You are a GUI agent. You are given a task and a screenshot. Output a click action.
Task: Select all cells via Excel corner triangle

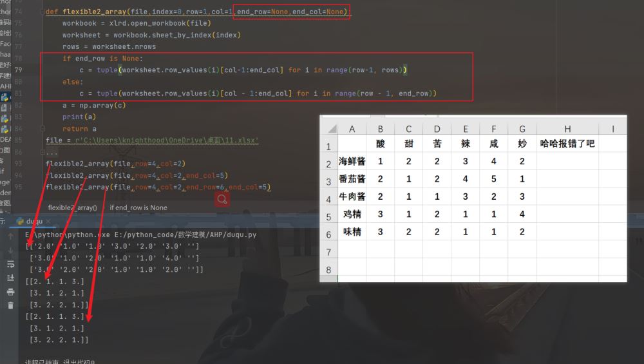click(332, 129)
